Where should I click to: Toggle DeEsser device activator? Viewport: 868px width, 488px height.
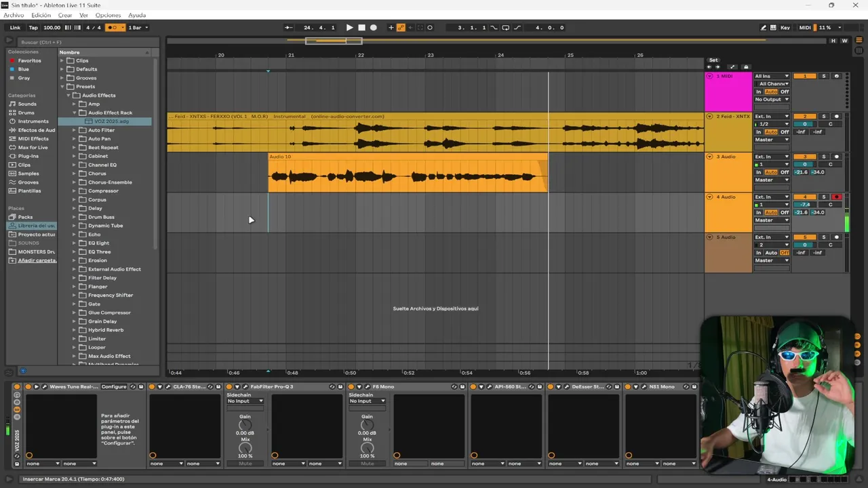(x=551, y=387)
